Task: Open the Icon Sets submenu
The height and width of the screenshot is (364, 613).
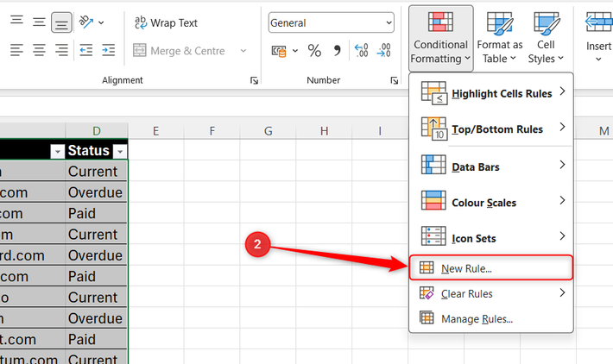Action: coord(491,238)
